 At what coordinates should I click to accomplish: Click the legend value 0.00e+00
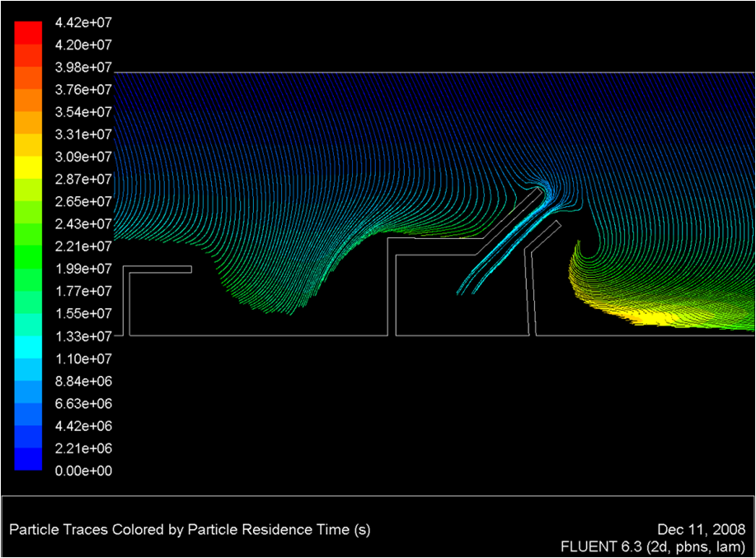pos(83,471)
